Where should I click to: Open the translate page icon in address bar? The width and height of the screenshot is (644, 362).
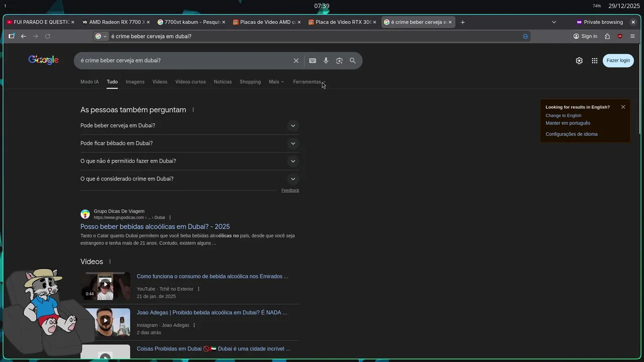pyautogui.click(x=525, y=36)
